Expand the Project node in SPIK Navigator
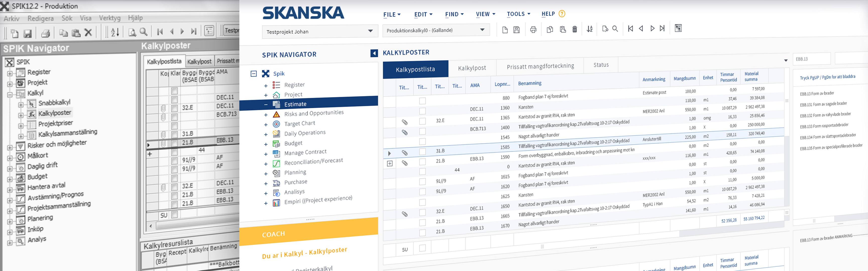This screenshot has height=271, width=868. coord(265,95)
